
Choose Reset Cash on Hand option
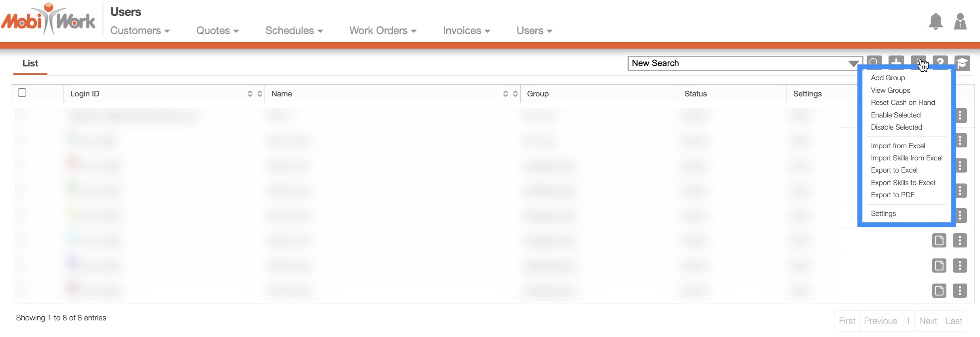point(902,102)
